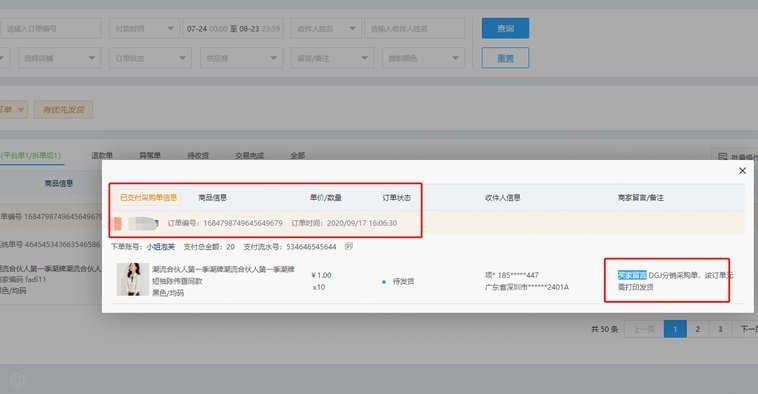Click the background table 商品信息 header
The height and width of the screenshot is (394, 758).
58,183
